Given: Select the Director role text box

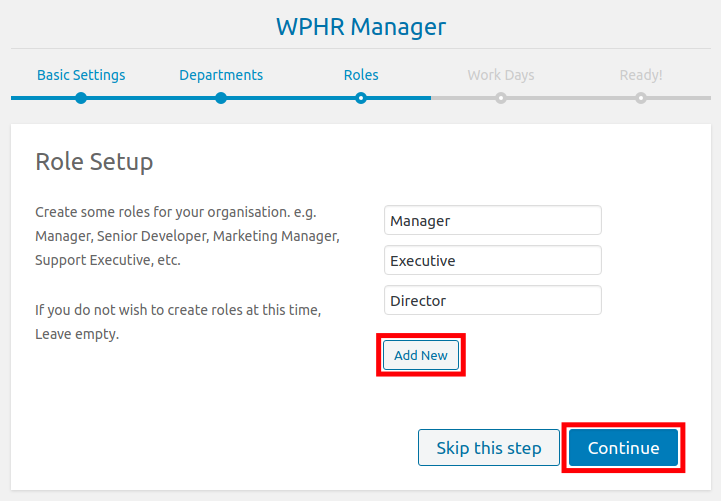Looking at the screenshot, I should pos(492,300).
